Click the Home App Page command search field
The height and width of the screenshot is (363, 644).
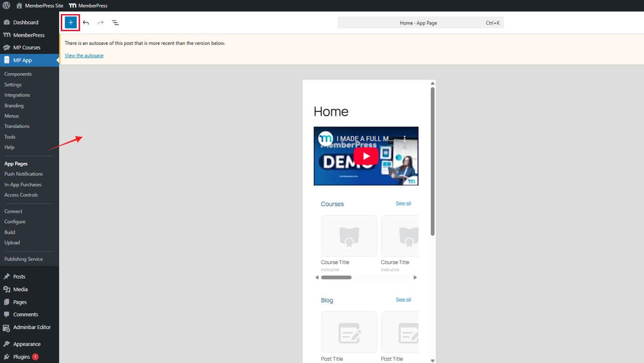[420, 22]
